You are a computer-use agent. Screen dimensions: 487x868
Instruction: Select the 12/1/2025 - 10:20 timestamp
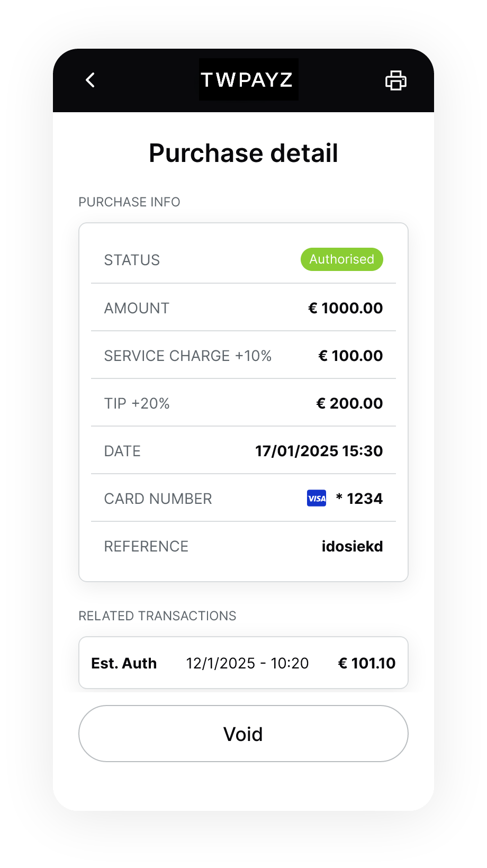247,663
